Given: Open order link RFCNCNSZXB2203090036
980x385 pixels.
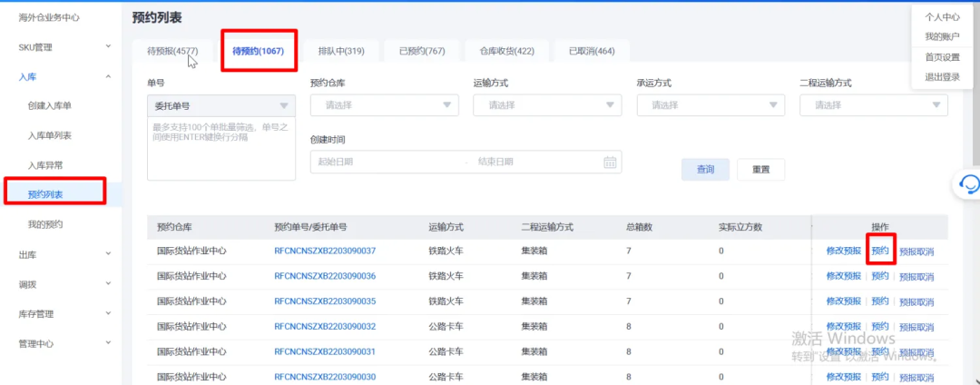Looking at the screenshot, I should coord(325,276).
